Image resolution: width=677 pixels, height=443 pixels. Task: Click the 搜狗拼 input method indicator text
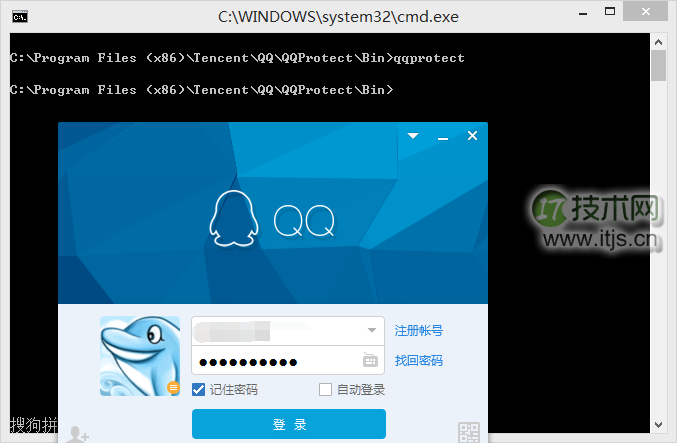[x=34, y=425]
